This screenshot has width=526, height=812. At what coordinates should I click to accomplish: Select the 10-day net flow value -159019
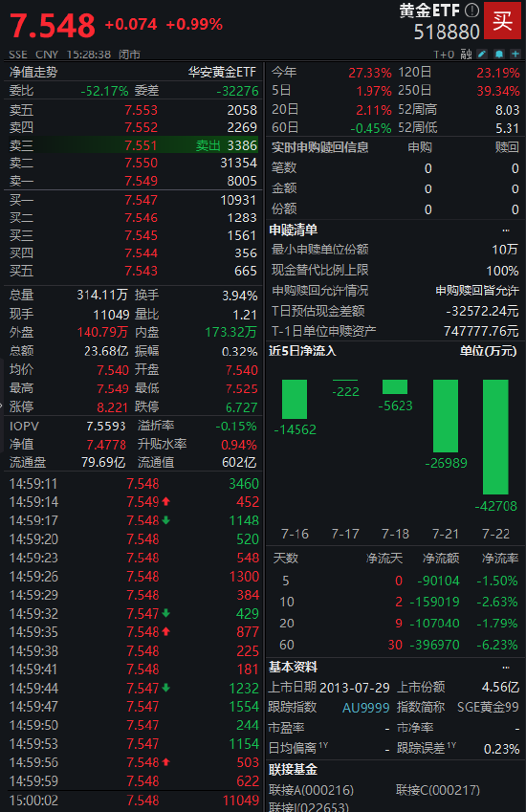(x=435, y=603)
